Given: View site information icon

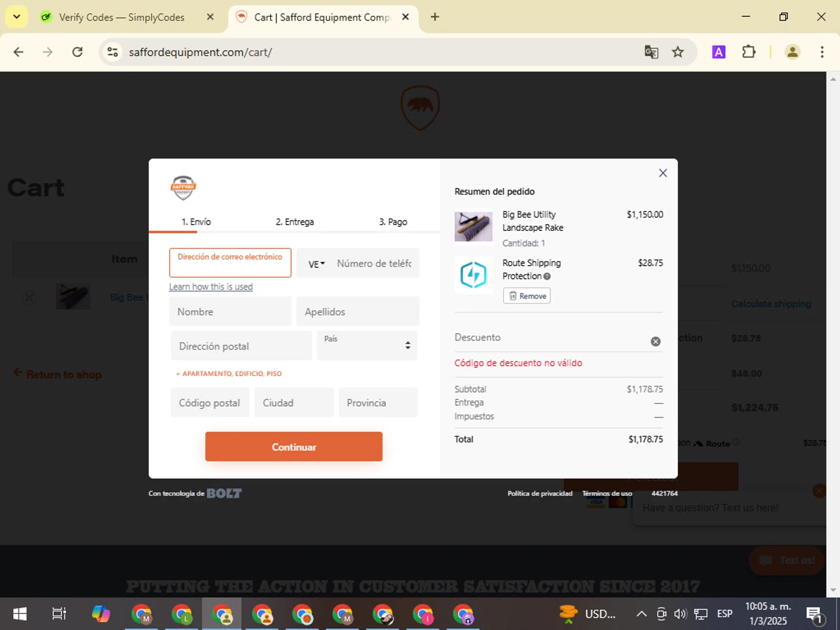Looking at the screenshot, I should [x=113, y=52].
